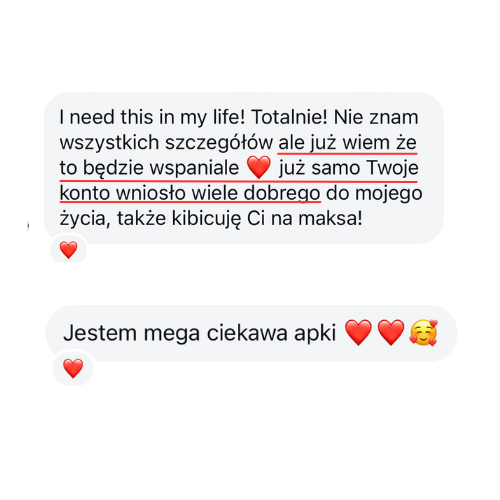The height and width of the screenshot is (500, 500).
Task: Click the words 'do mojego' in first message
Action: pyautogui.click(x=374, y=194)
